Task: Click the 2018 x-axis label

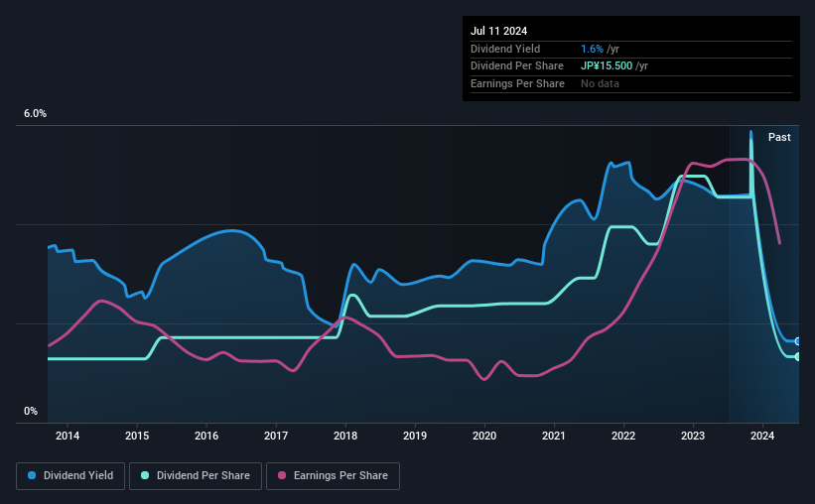Action: coord(345,436)
